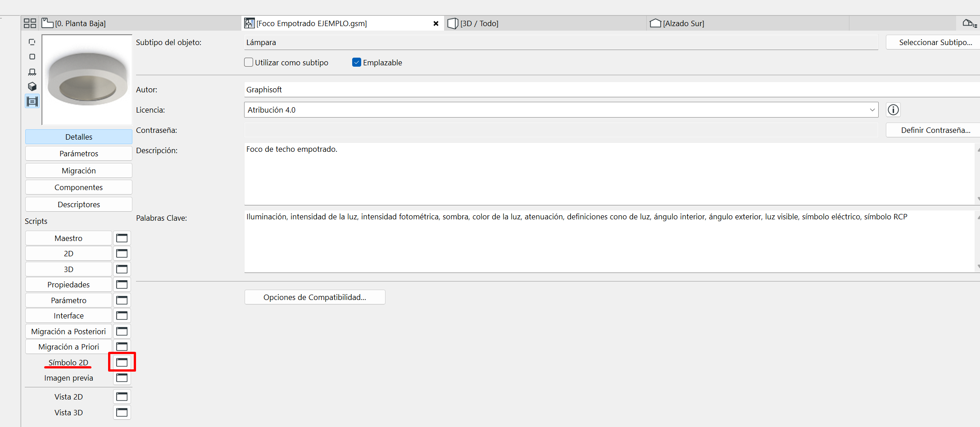Screen dimensions: 980x427
Task: Click the Descripción text field
Action: [x=609, y=174]
